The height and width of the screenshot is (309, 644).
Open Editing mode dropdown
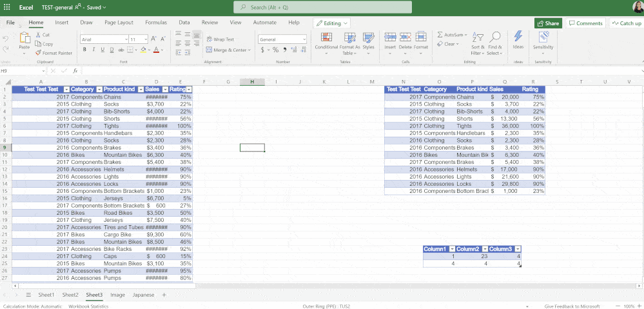pyautogui.click(x=332, y=23)
